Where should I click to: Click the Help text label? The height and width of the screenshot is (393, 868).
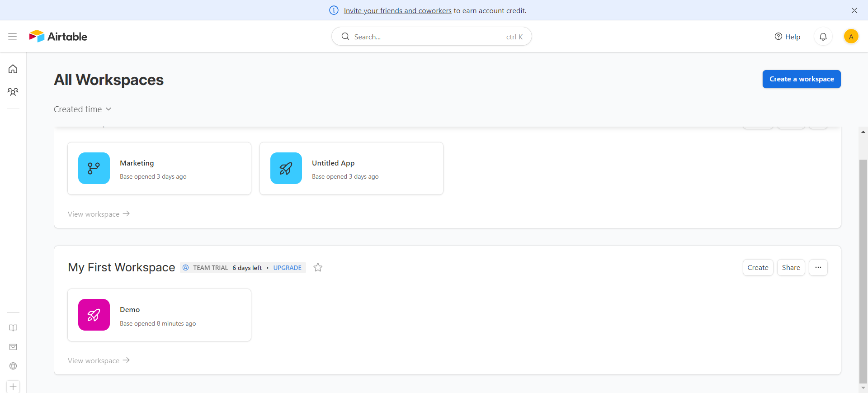[793, 37]
